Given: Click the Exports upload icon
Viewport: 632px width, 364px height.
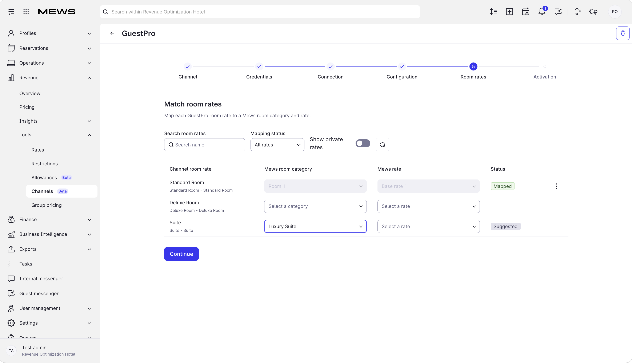Looking at the screenshot, I should [11, 249].
